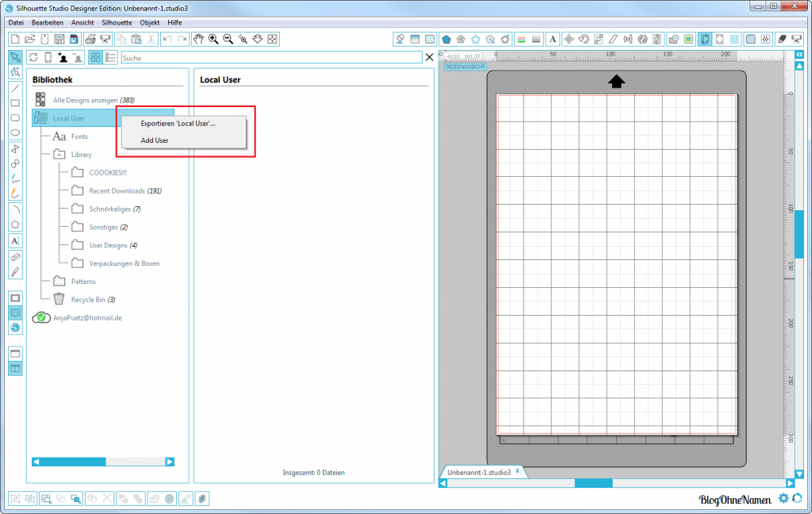Screen dimensions: 812x514
Task: Pick the Ellipse drawing tool
Action: pos(15,132)
